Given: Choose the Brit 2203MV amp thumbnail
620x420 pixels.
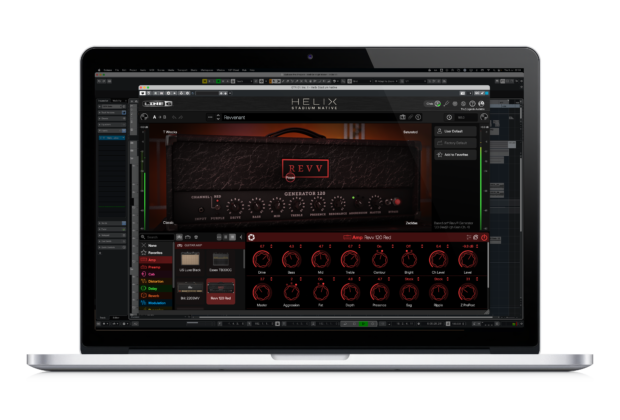Looking at the screenshot, I should tap(190, 291).
